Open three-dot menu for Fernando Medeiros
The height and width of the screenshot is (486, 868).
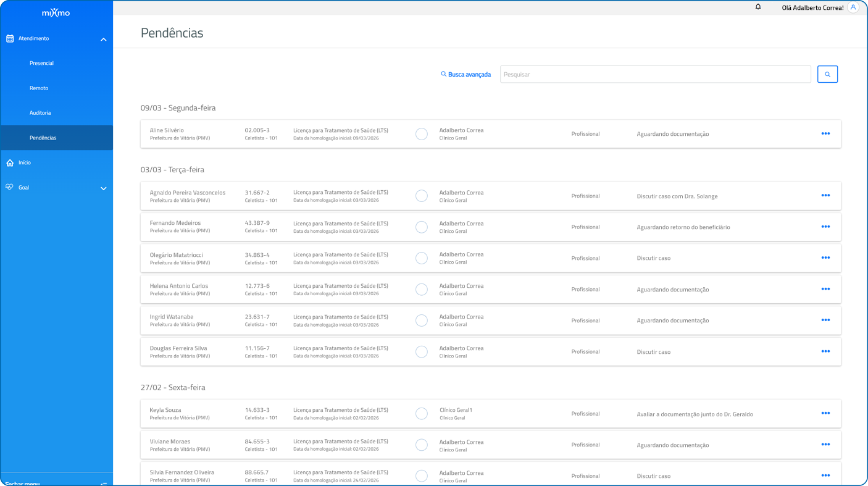[x=825, y=227]
